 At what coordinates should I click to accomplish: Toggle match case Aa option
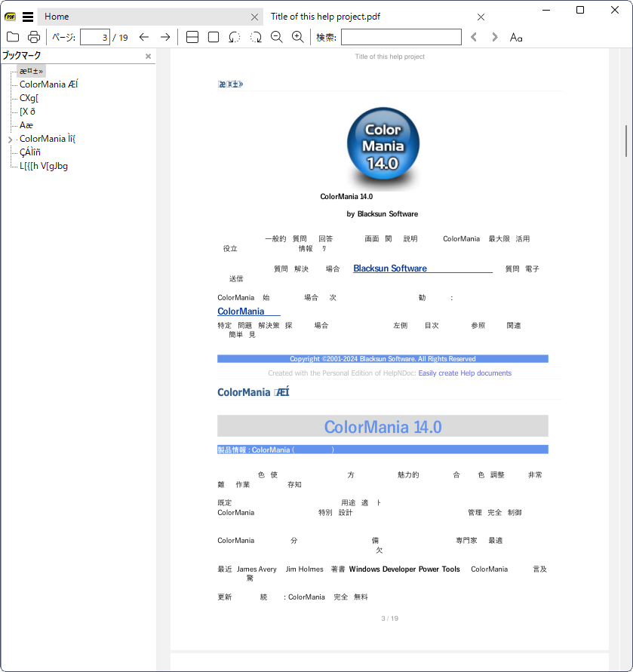(x=516, y=37)
